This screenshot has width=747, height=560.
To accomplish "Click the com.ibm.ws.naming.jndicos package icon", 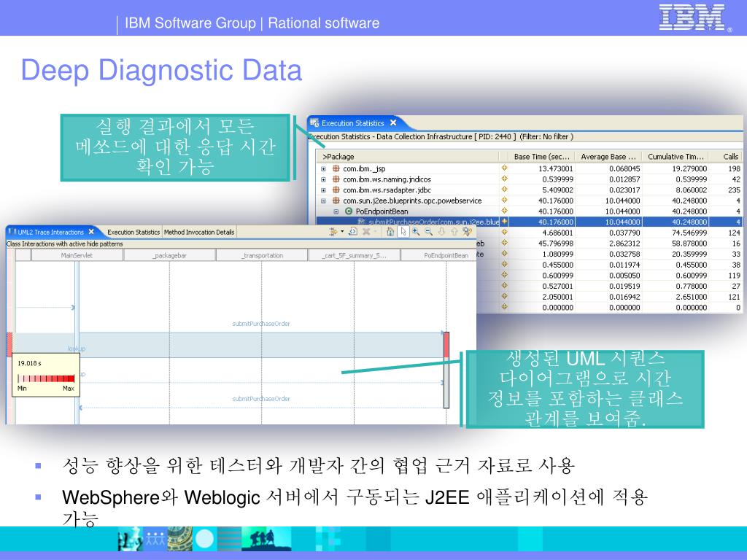I will click(336, 179).
